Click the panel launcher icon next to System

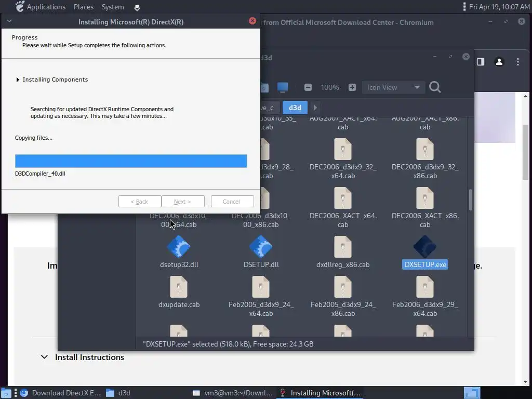click(x=137, y=7)
